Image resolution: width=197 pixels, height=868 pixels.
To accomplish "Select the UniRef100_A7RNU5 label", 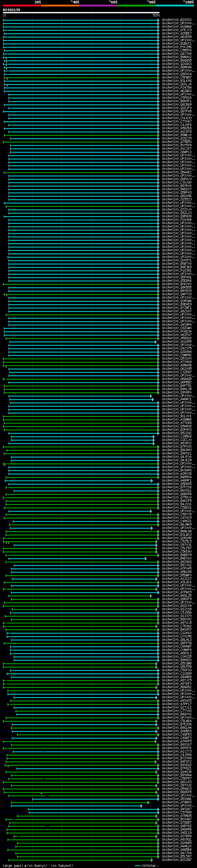I will 177,816.
